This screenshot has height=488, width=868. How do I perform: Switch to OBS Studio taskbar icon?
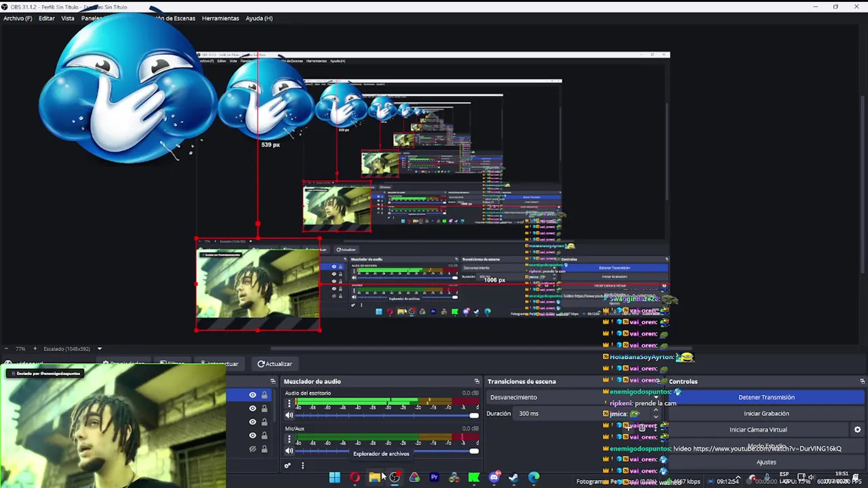point(395,478)
